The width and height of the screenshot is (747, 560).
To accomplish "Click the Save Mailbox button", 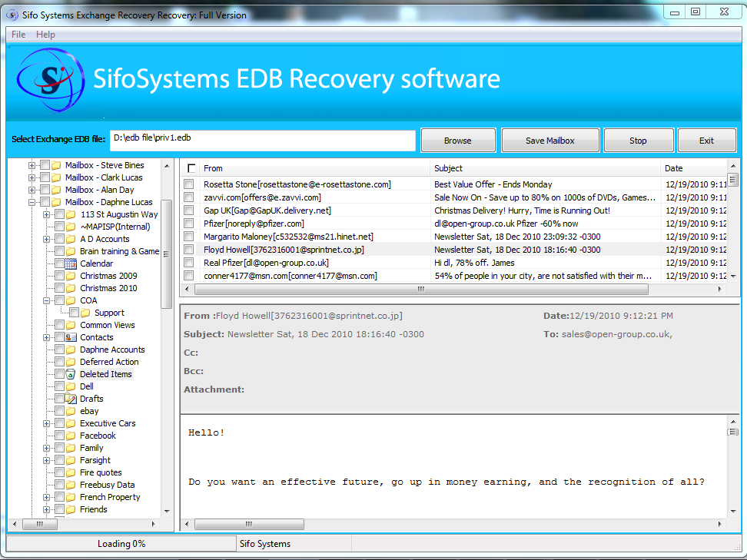I will [550, 140].
